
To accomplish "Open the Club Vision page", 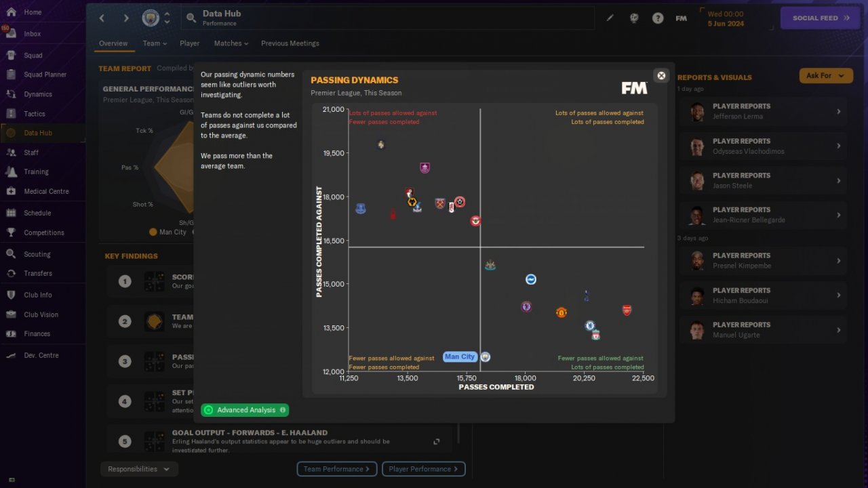I will click(x=43, y=314).
